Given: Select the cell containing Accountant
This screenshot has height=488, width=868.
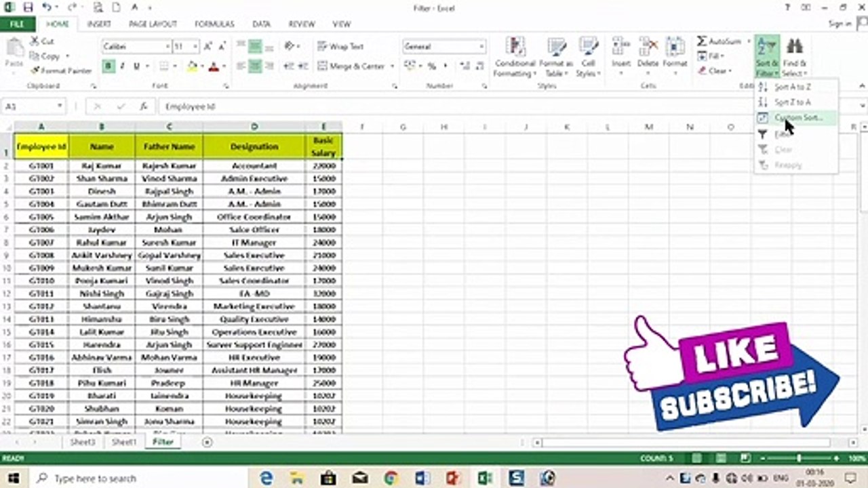Looking at the screenshot, I should pos(254,166).
